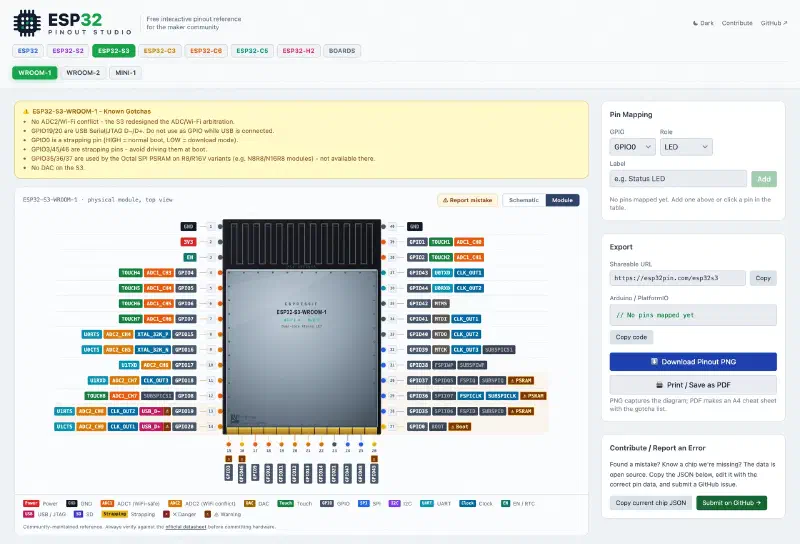Viewport: 800px width, 544px height.
Task: Click the PSRAM warning badge on the GPIO36 row
Action: pyautogui.click(x=534, y=395)
